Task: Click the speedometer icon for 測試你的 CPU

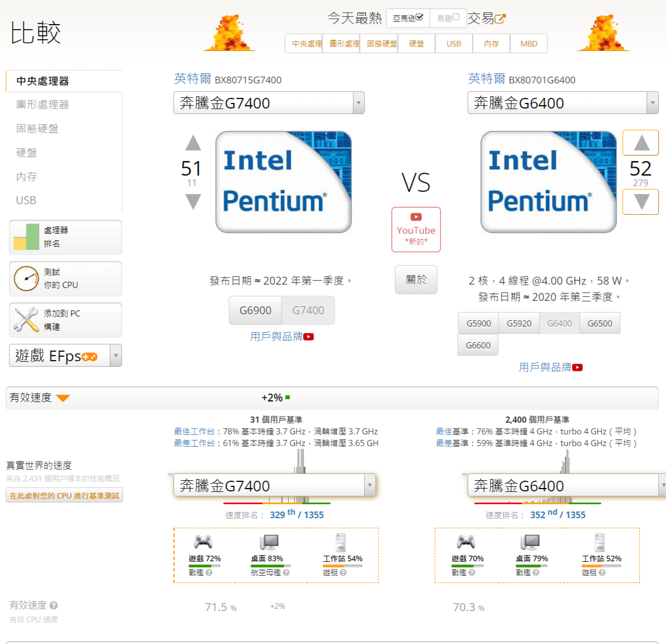Action: pyautogui.click(x=26, y=278)
